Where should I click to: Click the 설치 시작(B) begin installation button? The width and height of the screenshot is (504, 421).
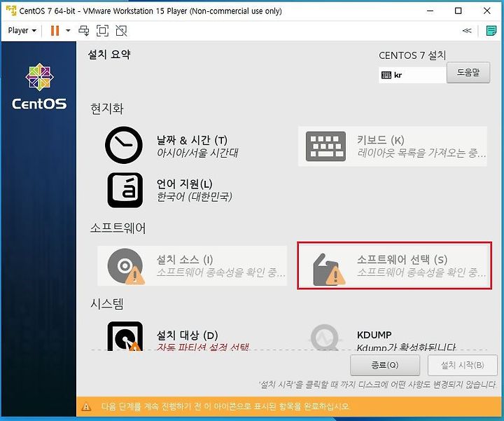point(462,365)
